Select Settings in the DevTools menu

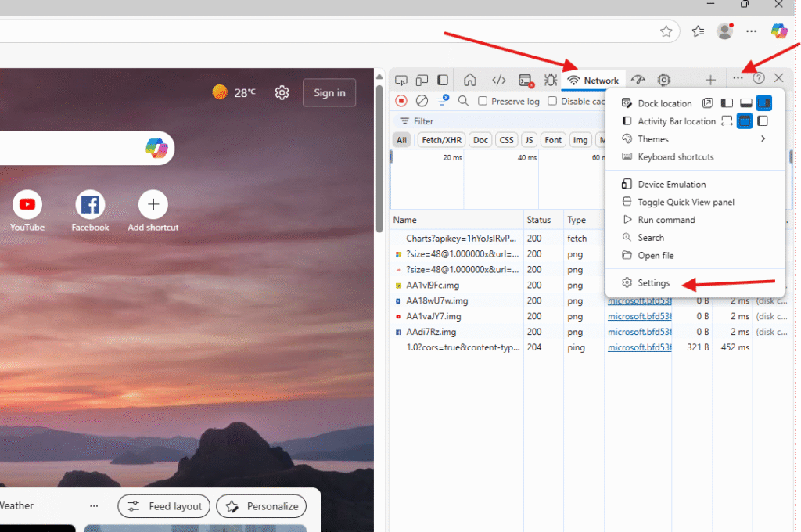[x=654, y=283]
